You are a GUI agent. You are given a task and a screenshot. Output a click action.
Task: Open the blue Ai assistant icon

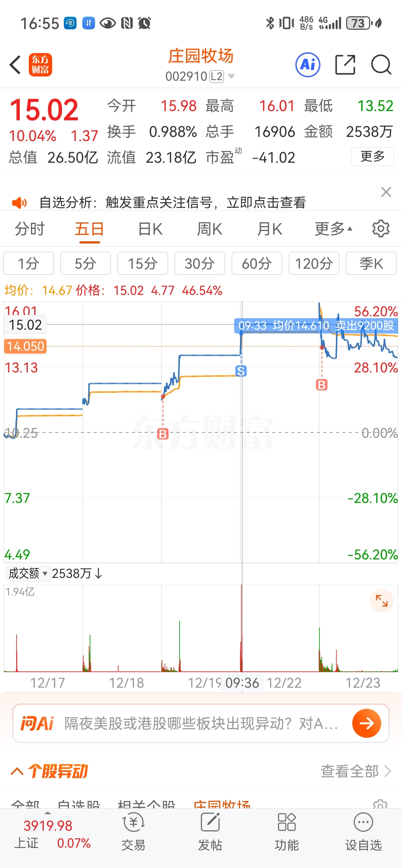[307, 65]
